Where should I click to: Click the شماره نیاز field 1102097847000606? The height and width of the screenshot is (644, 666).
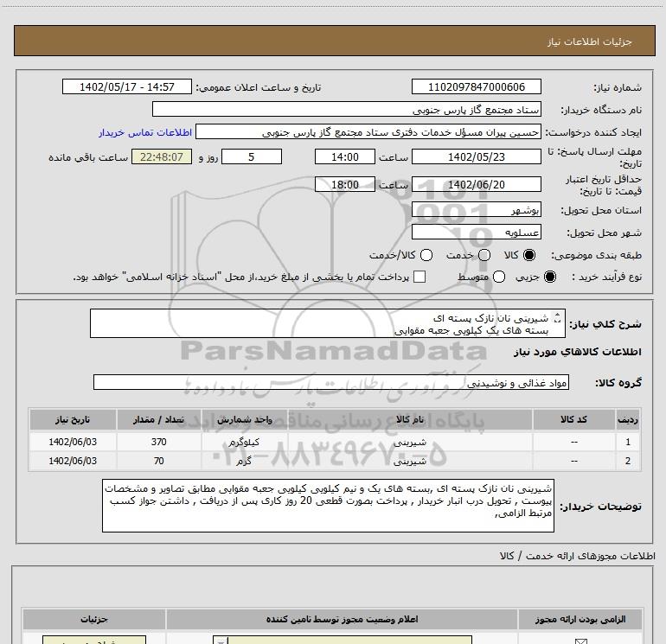pyautogui.click(x=476, y=86)
